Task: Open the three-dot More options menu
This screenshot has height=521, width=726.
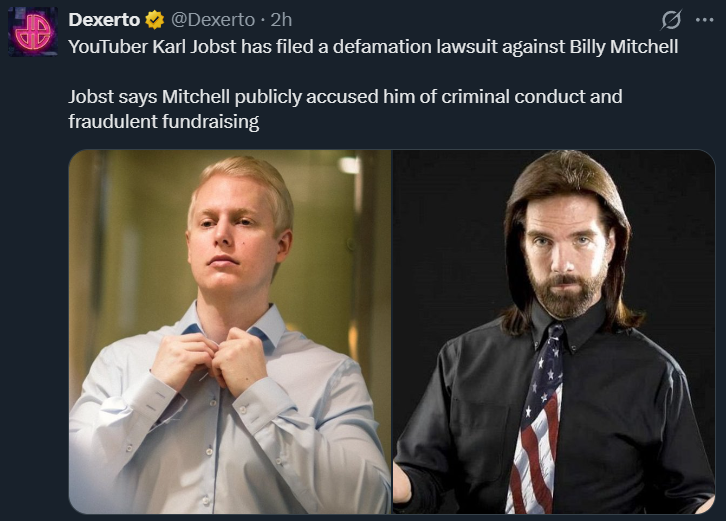Action: click(x=704, y=20)
